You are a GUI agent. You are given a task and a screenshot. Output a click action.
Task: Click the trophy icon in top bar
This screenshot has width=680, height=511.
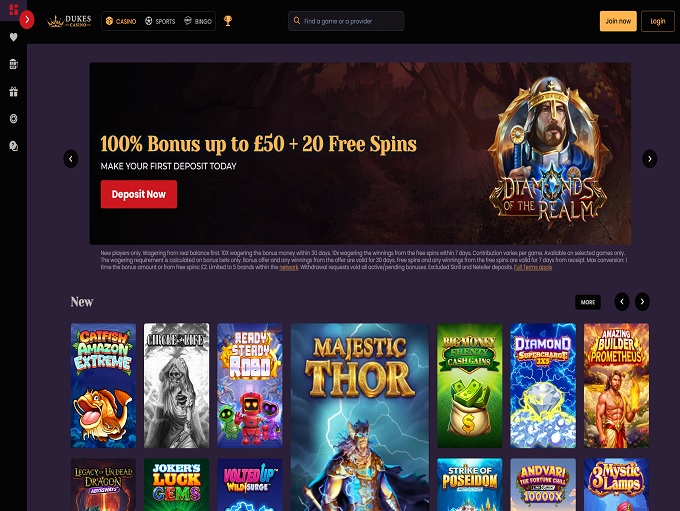[x=228, y=20]
